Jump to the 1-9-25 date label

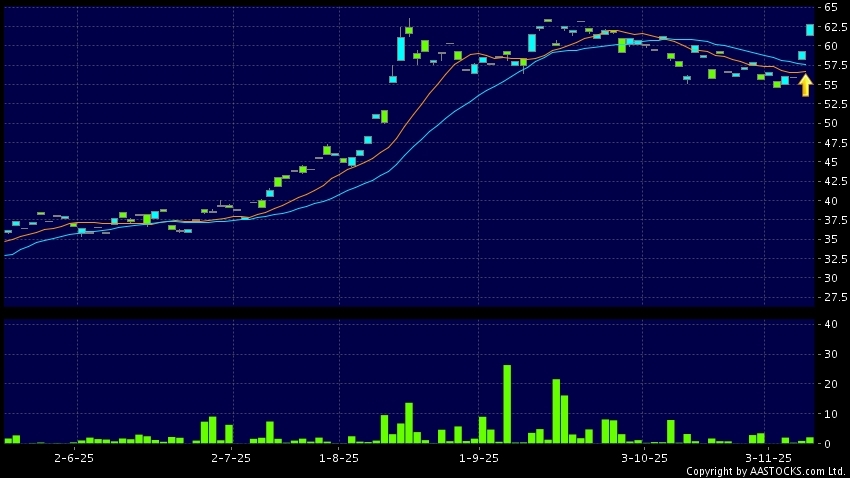point(478,457)
